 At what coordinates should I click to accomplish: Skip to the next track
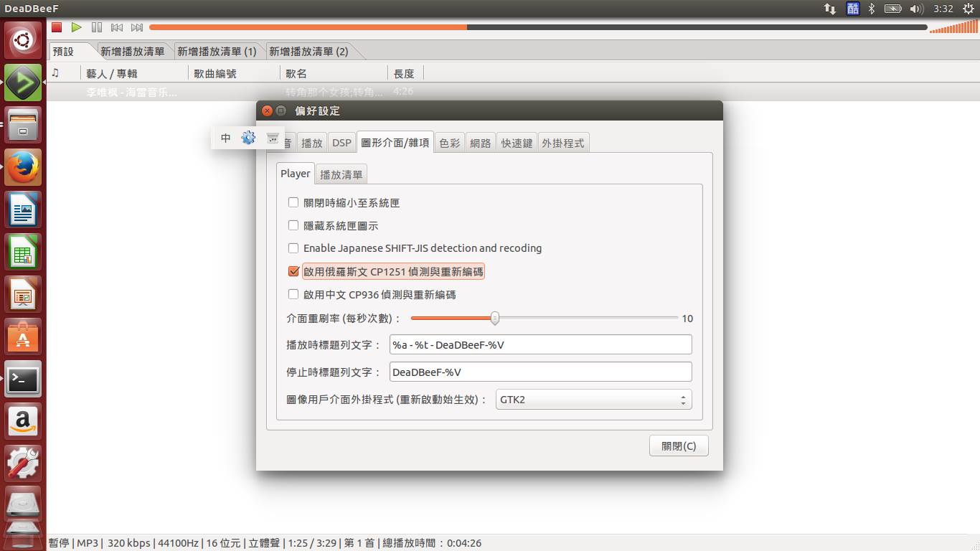click(137, 27)
